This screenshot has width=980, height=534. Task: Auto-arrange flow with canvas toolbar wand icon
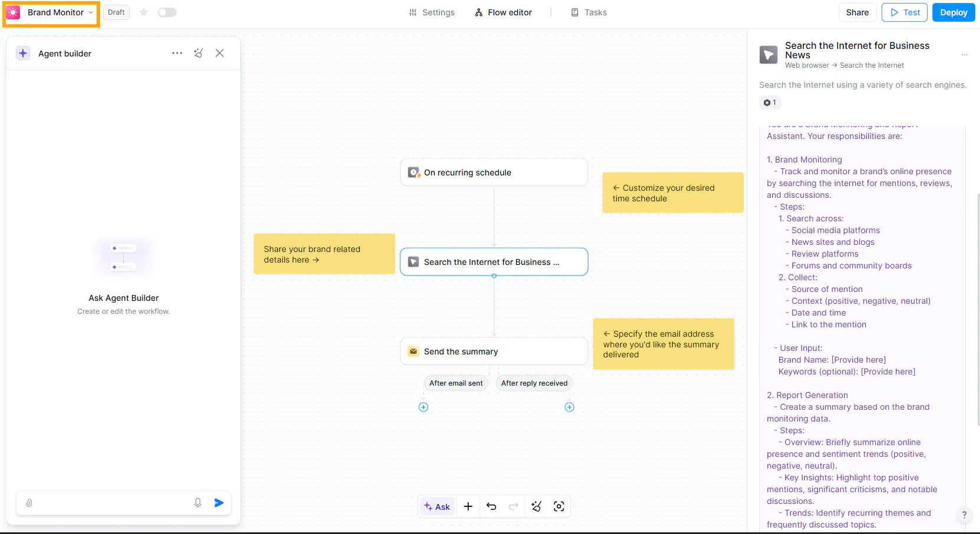(x=537, y=506)
